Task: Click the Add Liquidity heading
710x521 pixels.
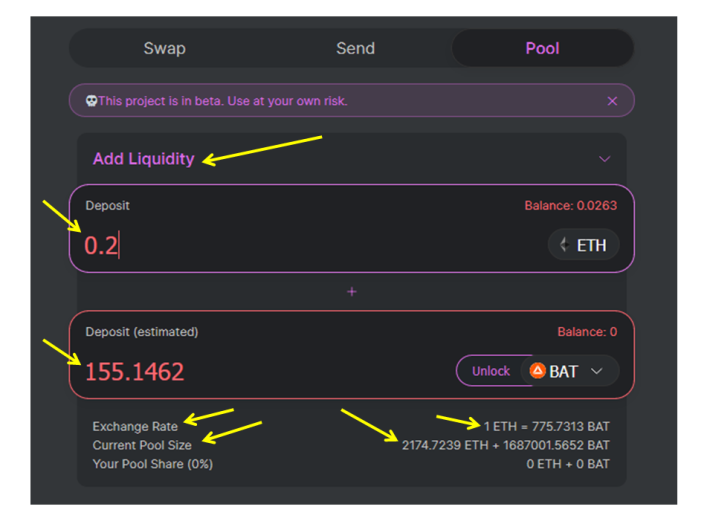Action: point(144,159)
